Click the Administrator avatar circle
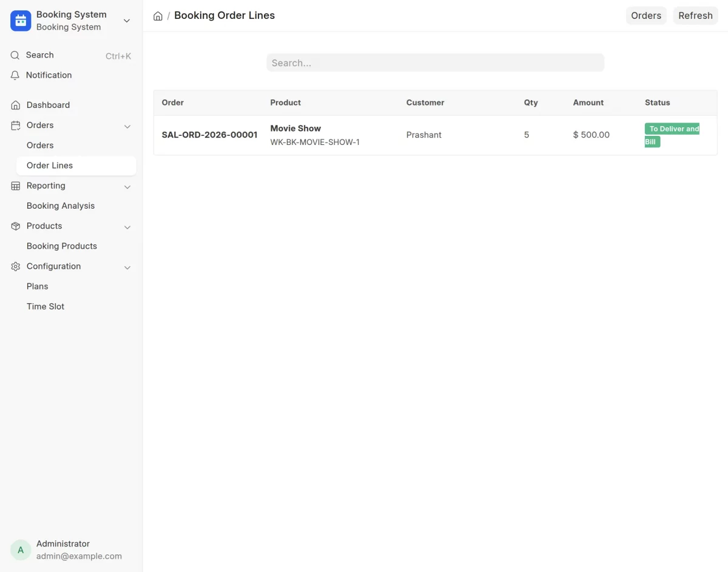 [21, 550]
